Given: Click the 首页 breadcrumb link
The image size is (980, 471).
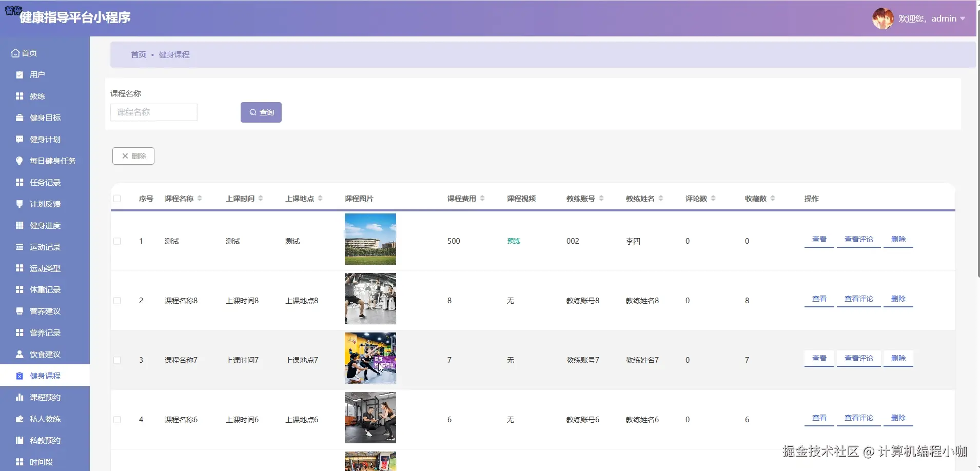Looking at the screenshot, I should click(139, 54).
